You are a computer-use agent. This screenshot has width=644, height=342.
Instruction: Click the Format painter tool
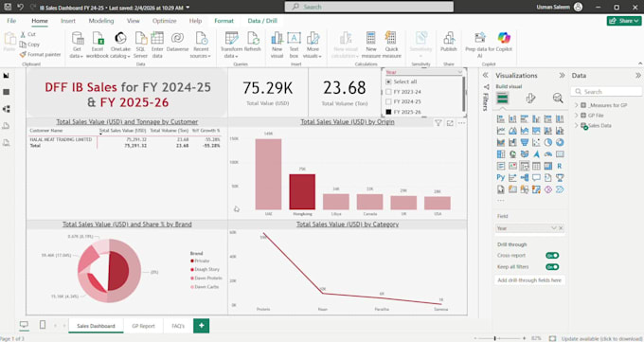click(x=40, y=54)
